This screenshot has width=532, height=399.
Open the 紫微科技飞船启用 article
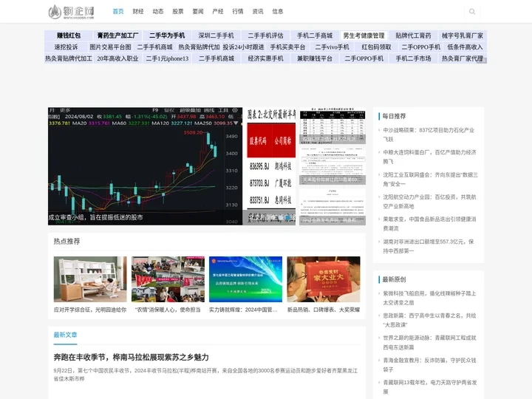click(429, 298)
